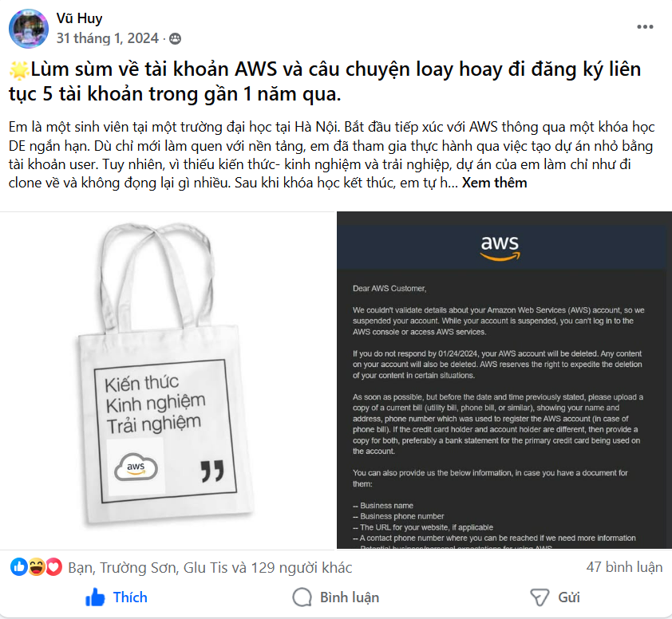Viewport: 672px width, 619px height.
Task: Click the audience privacy icon beside the date
Action: coord(175,39)
